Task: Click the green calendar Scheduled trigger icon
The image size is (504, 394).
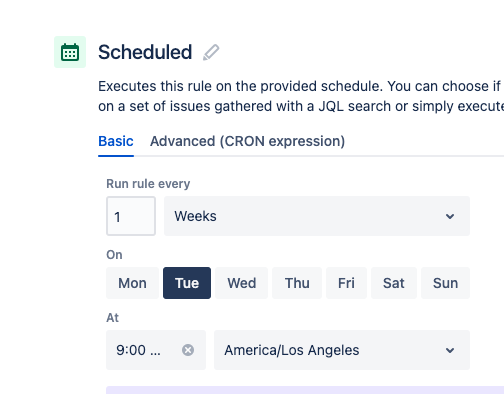Action: click(x=70, y=52)
